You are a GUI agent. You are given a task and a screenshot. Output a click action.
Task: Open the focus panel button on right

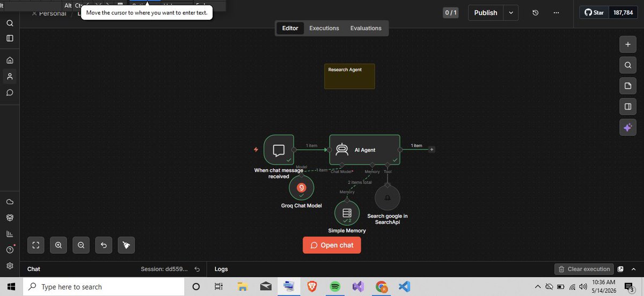[x=627, y=107]
